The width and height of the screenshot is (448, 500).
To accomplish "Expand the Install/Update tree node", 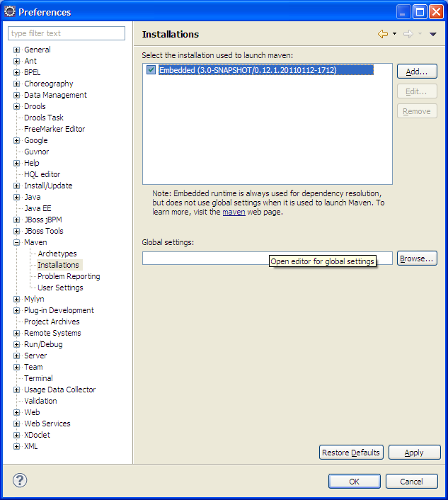I will [x=16, y=186].
